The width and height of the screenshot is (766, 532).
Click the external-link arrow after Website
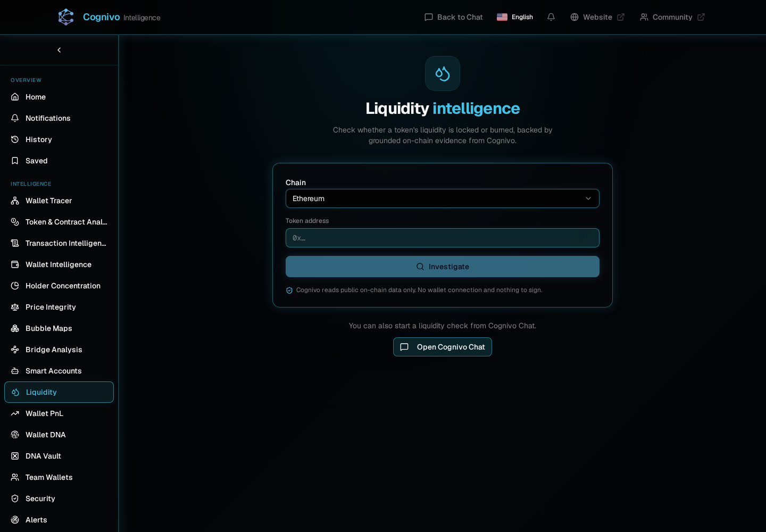(x=621, y=17)
